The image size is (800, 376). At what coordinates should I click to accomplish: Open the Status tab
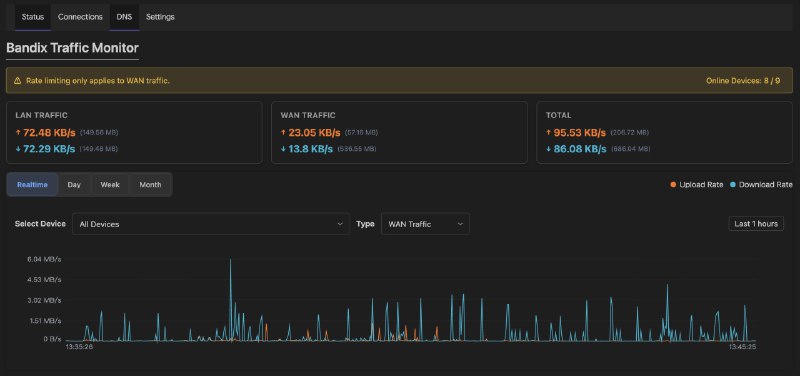pyautogui.click(x=33, y=17)
